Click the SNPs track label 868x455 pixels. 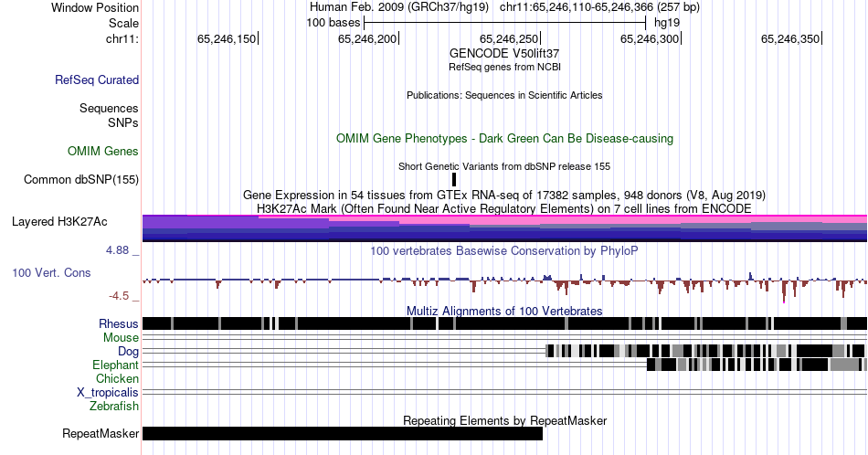(x=123, y=122)
